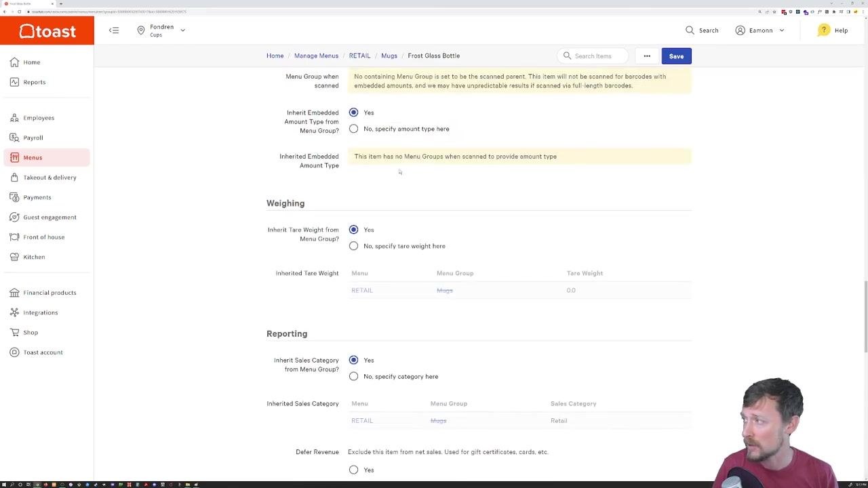Screen dimensions: 868x488
Task: Select No, specify amount type here
Action: point(353,129)
